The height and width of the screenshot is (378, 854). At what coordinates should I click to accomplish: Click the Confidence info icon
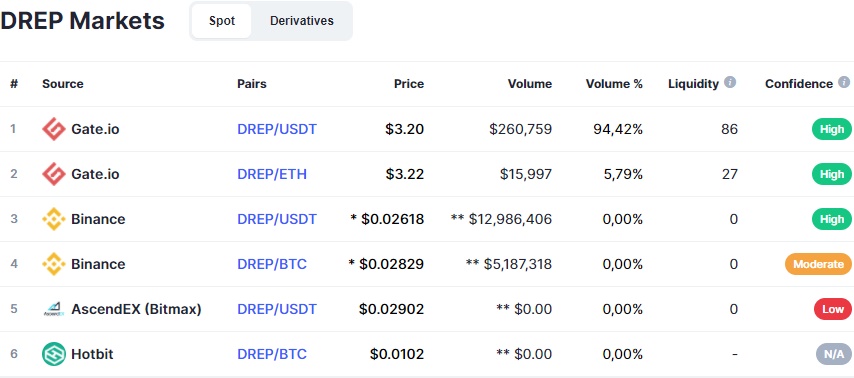(844, 82)
